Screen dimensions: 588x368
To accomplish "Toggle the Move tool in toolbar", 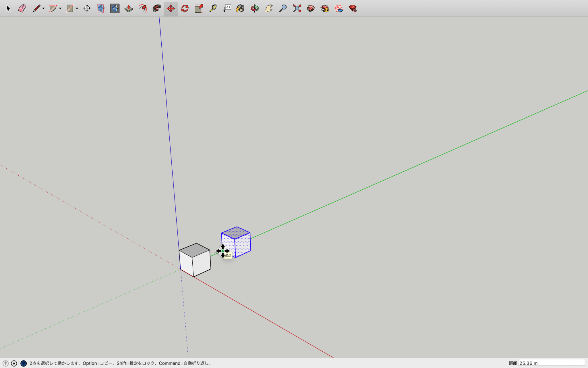I will click(171, 9).
